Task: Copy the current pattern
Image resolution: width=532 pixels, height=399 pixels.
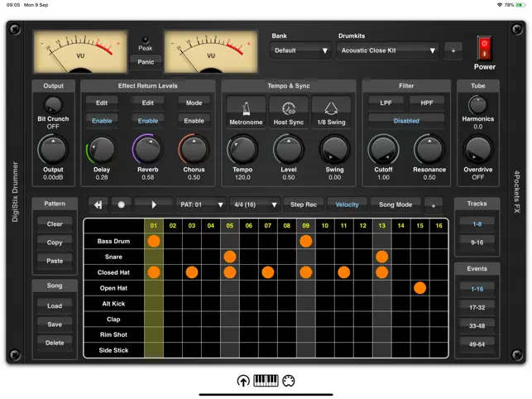Action: [55, 243]
